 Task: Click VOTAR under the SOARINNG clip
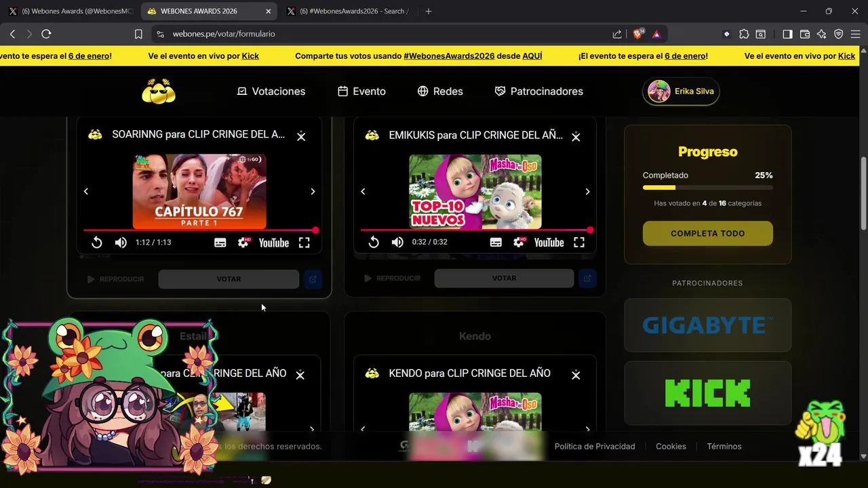coord(229,279)
